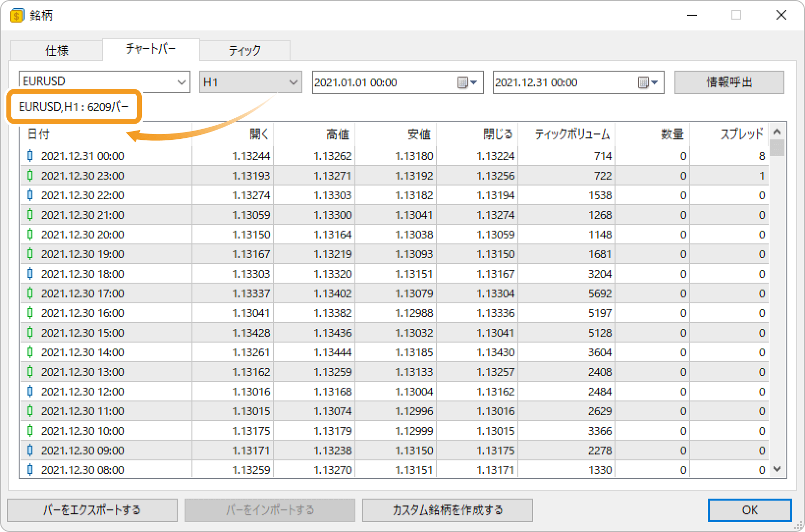Click candle icon of 2021.12.30 13:00 row

coord(30,372)
